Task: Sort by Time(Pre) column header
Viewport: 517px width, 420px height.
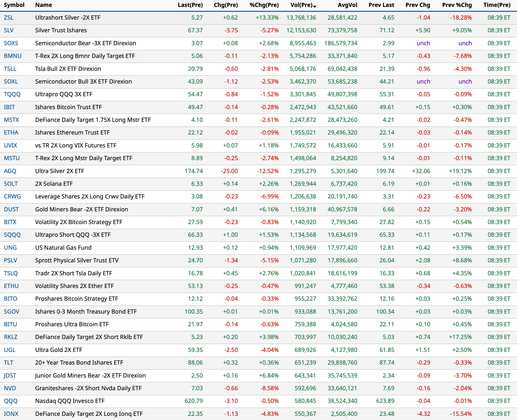Action: tap(497, 5)
